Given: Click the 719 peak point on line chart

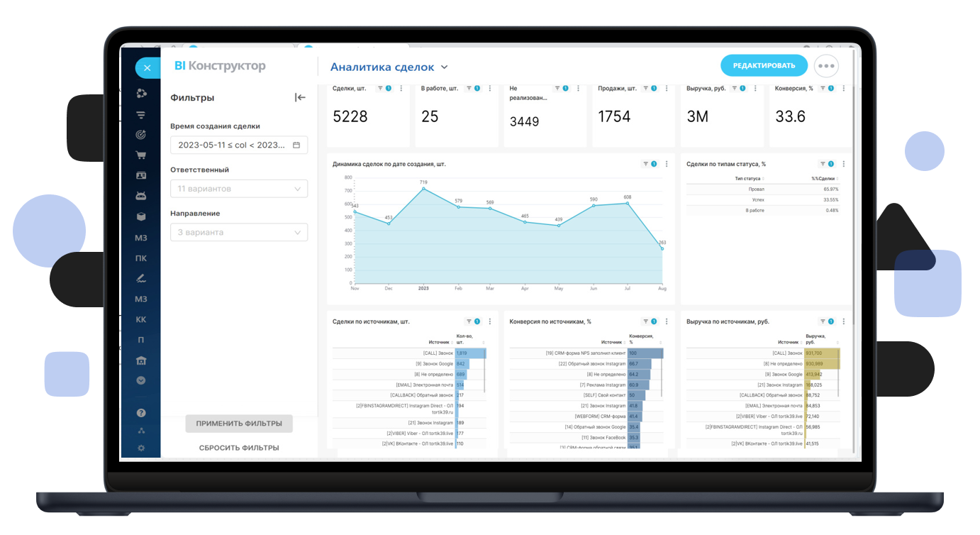Looking at the screenshot, I should tap(423, 189).
